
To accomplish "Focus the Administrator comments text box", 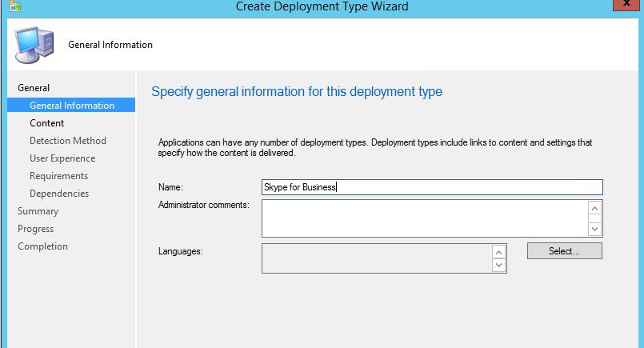I will (x=424, y=218).
